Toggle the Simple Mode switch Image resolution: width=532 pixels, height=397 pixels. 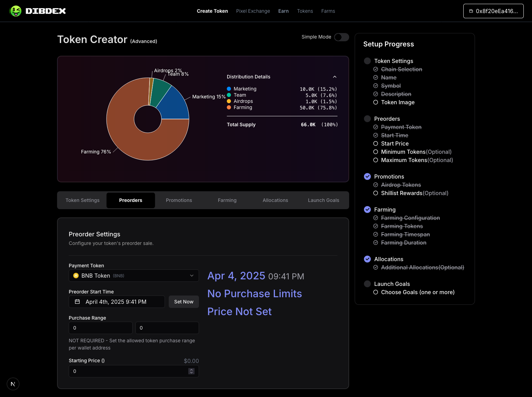click(x=341, y=37)
